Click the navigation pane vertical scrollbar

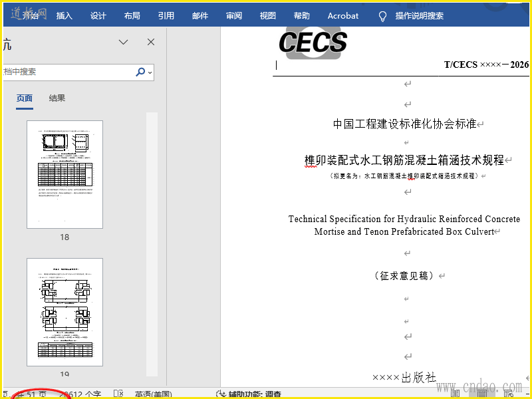[152, 244]
